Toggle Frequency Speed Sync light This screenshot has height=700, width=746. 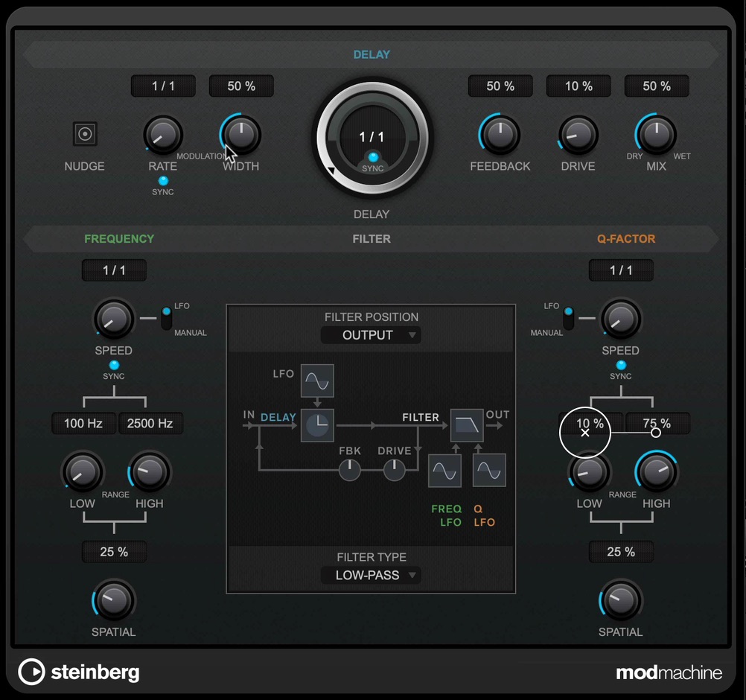114,365
